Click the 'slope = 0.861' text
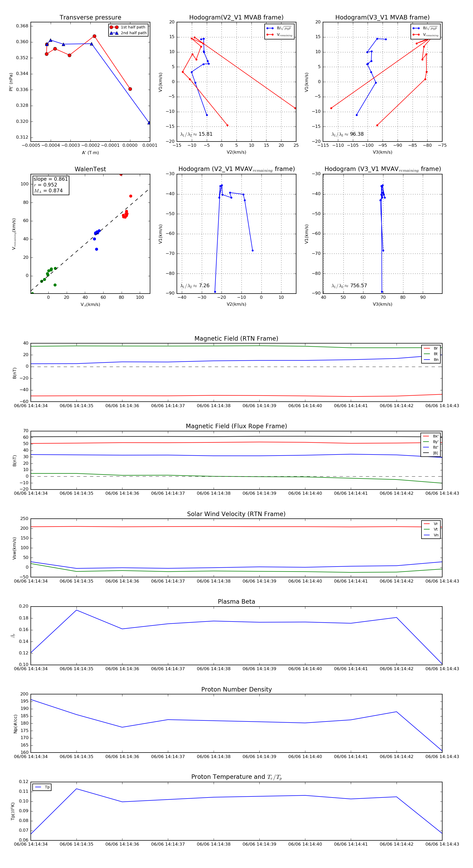473x868 pixels. coord(50,179)
